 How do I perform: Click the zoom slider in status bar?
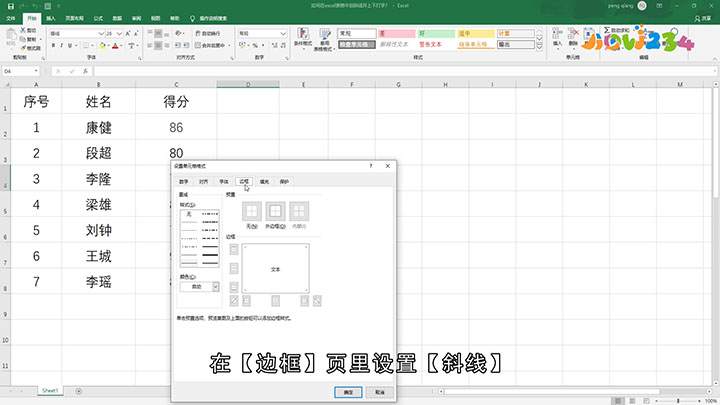[678, 401]
